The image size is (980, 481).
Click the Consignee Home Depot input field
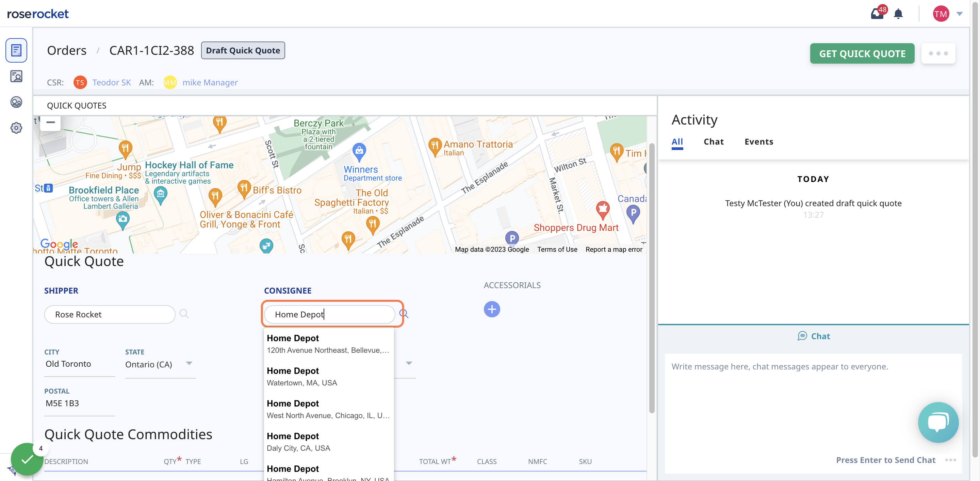click(x=329, y=314)
